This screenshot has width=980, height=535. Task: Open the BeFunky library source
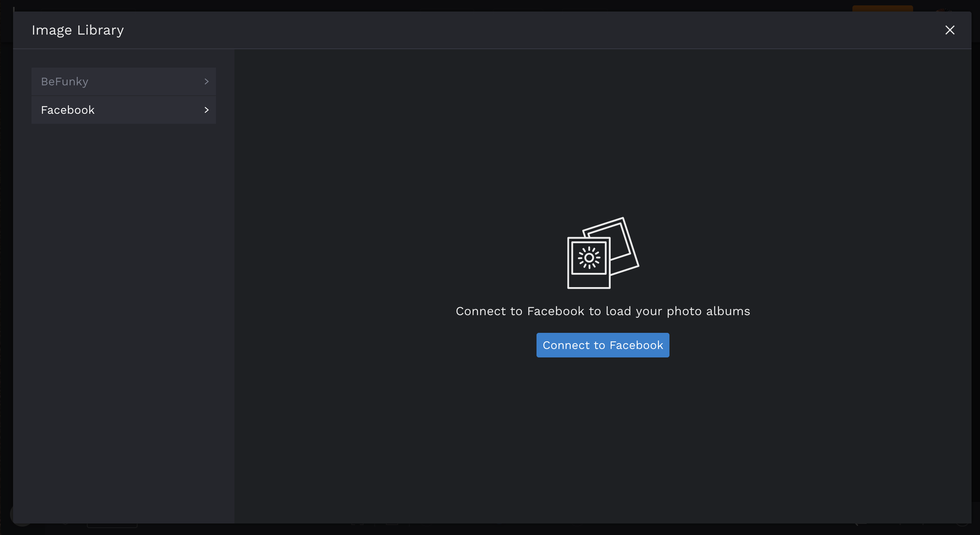(123, 81)
